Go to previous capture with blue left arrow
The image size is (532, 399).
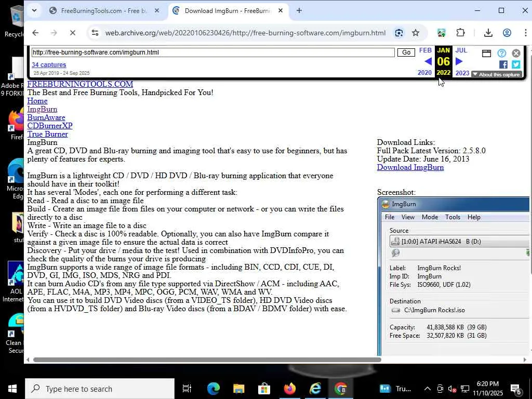[x=428, y=61]
